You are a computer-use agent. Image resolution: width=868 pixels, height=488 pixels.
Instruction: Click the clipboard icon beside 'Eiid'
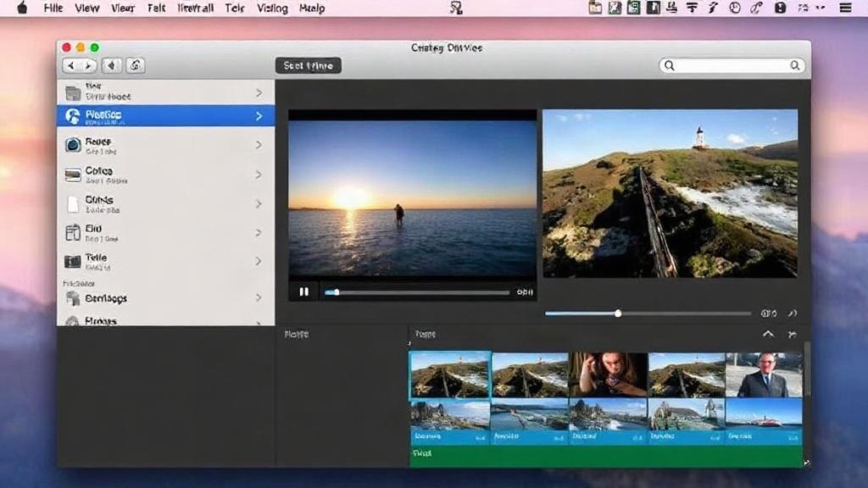(x=73, y=233)
